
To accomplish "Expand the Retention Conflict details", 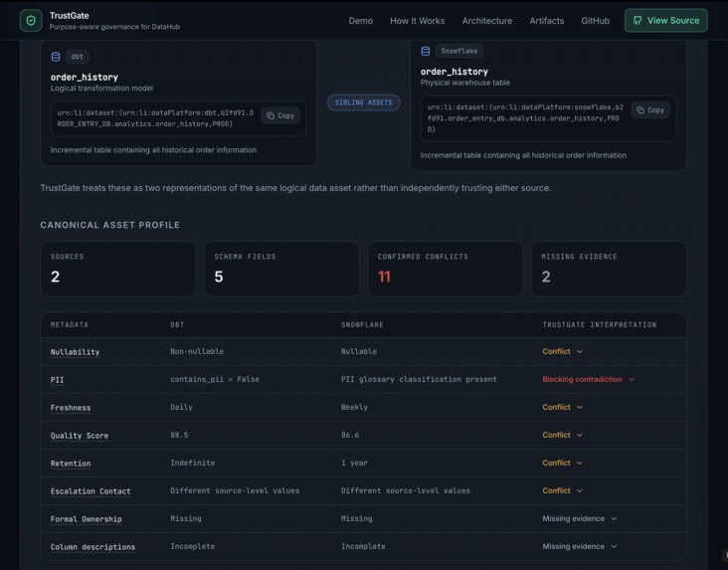I will (562, 464).
